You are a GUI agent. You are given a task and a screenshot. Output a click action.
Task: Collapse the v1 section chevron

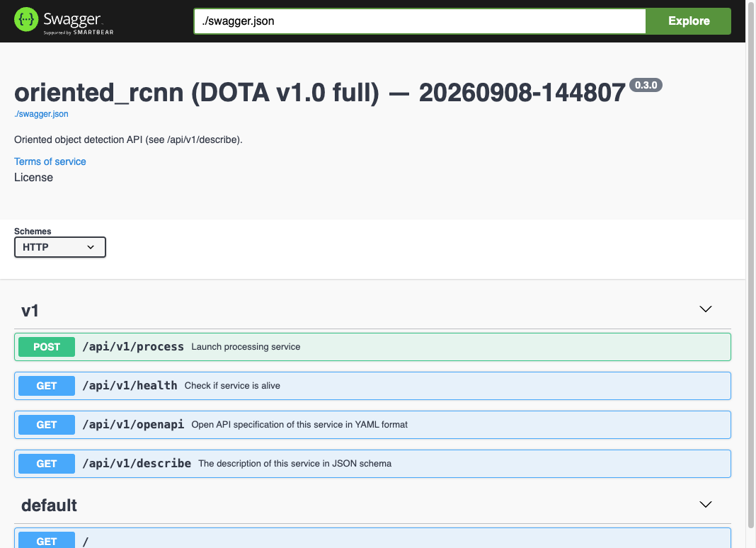click(705, 309)
